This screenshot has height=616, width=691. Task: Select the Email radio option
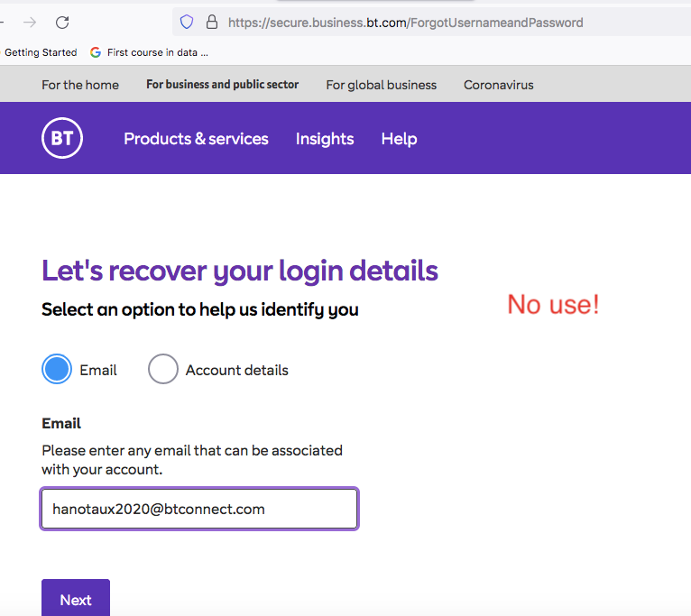tap(57, 370)
